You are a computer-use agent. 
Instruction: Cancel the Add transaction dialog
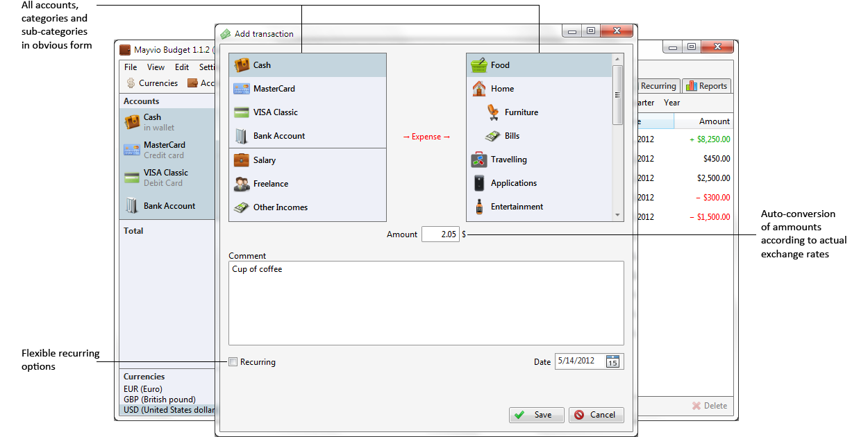(x=596, y=415)
